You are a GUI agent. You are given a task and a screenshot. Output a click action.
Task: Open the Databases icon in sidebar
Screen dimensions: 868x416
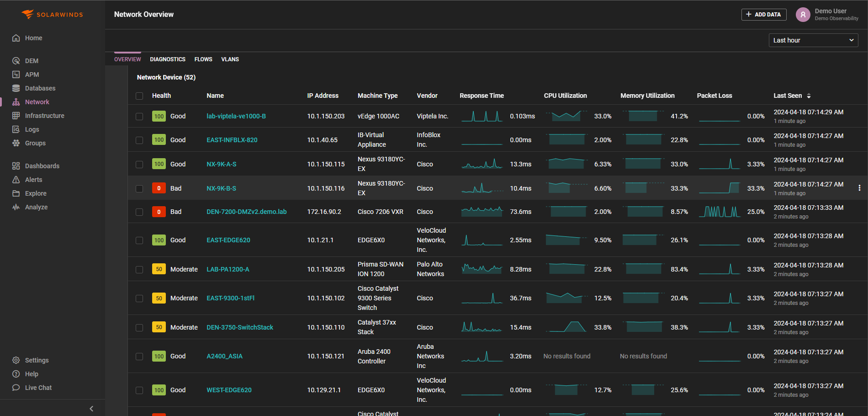pyautogui.click(x=16, y=88)
